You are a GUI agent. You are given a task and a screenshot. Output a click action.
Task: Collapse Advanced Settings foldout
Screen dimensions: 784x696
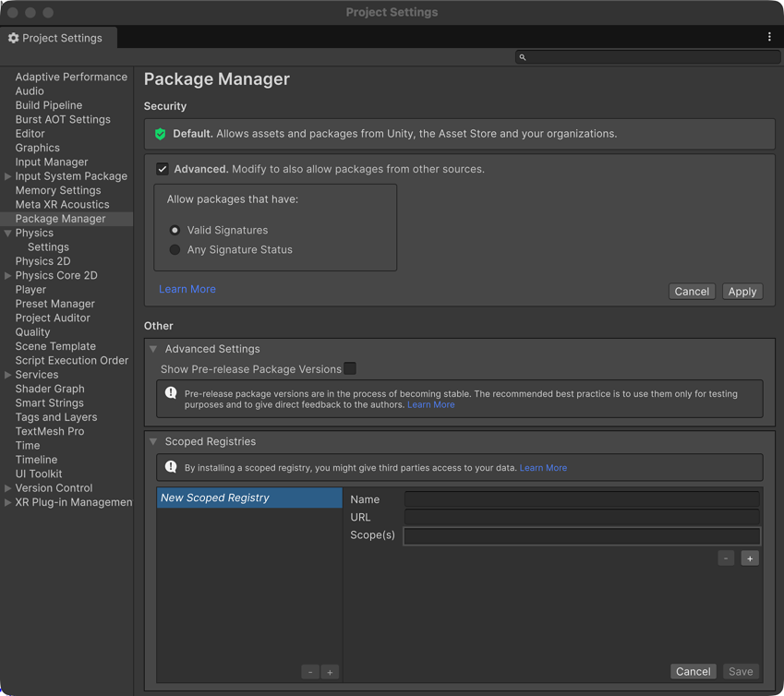click(x=153, y=349)
